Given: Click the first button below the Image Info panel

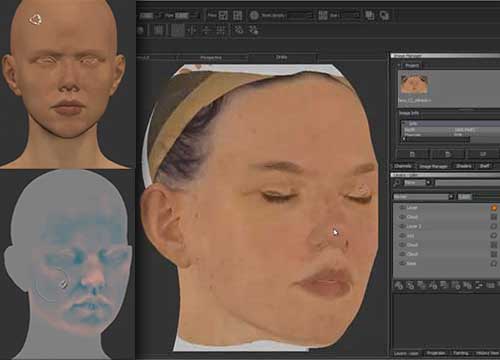Looking at the screenshot, I should [412, 154].
